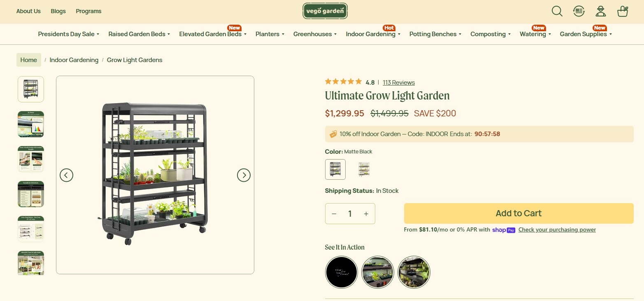Open the shopping cart basket icon
644x301 pixels.
(623, 11)
